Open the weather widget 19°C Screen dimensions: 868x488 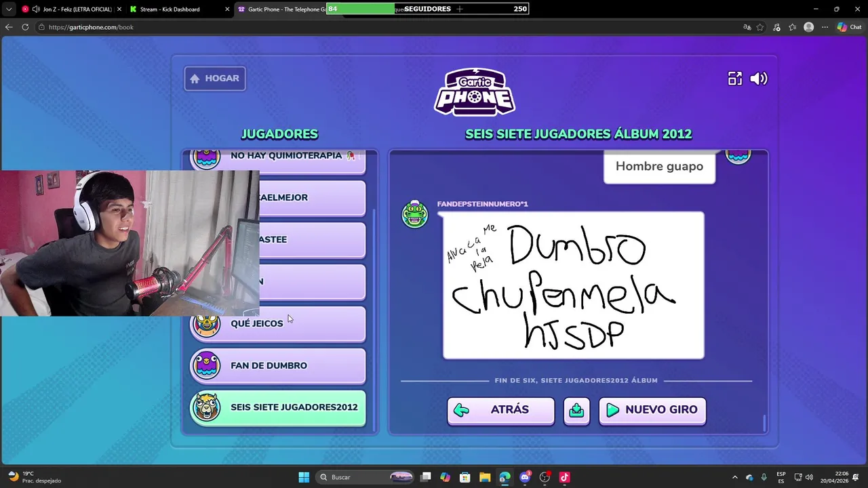(x=34, y=477)
